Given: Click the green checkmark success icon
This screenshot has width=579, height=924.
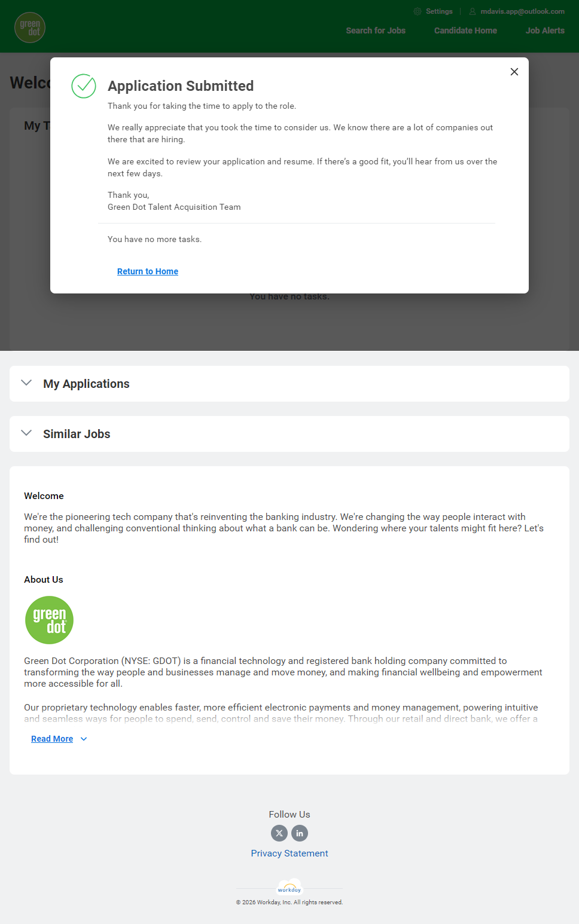Looking at the screenshot, I should pos(84,86).
